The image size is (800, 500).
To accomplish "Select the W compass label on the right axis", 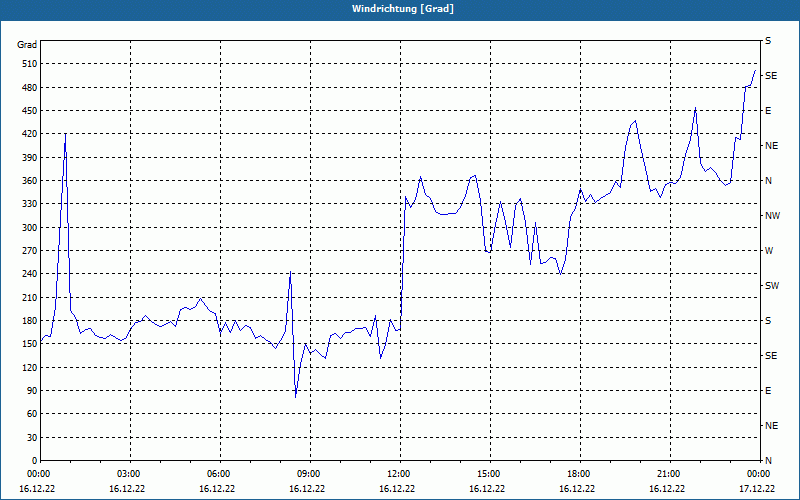I will point(769,251).
